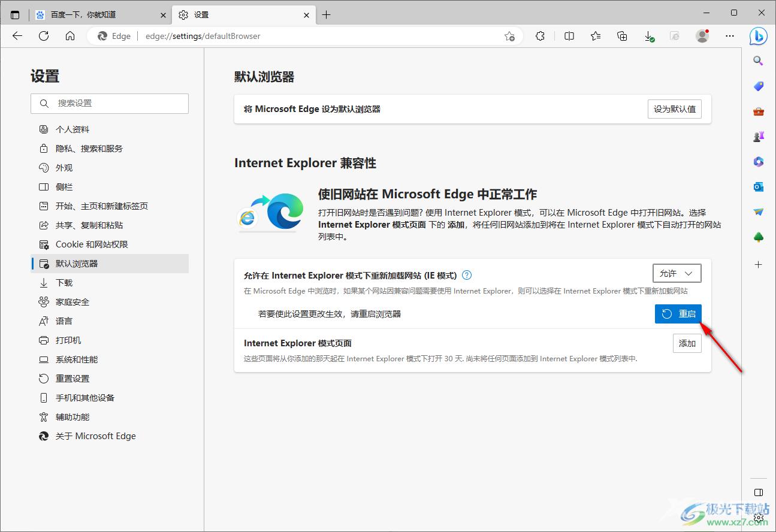This screenshot has width=776, height=532.
Task: Click the 添加 button for IE pages
Action: [x=687, y=343]
